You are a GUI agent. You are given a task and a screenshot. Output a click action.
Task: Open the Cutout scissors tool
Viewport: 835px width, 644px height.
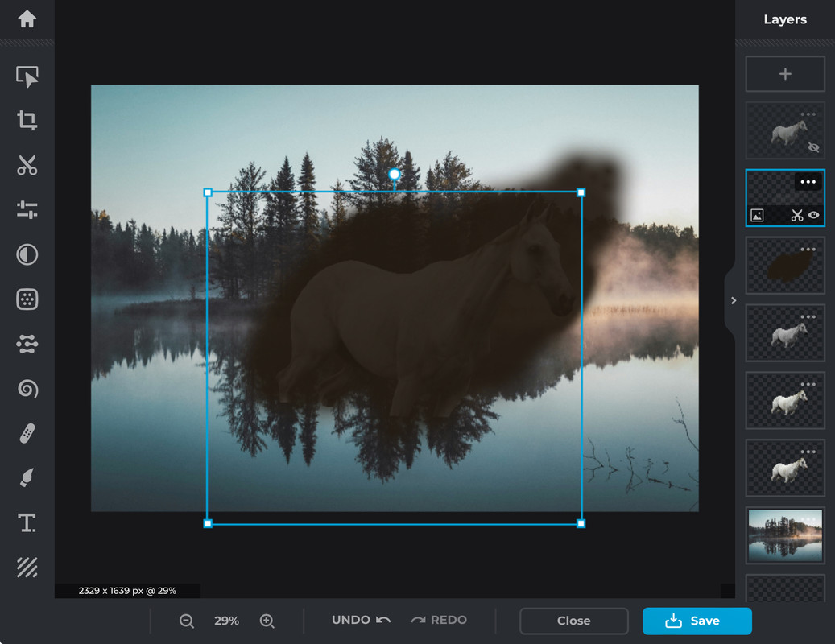(x=27, y=165)
